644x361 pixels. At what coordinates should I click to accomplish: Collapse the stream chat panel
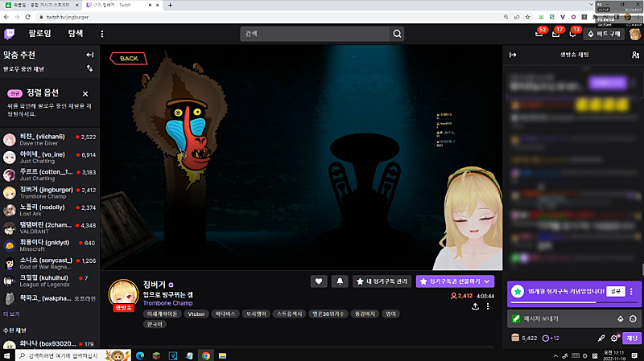[513, 55]
